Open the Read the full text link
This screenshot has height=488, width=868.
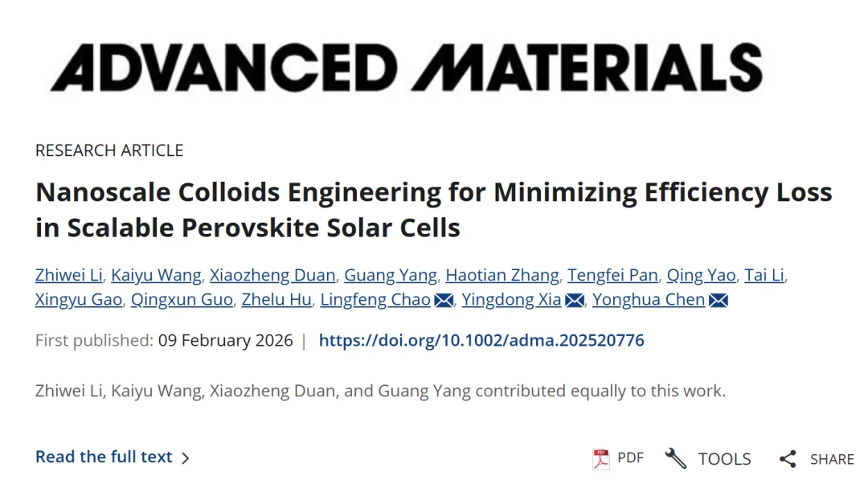pyautogui.click(x=104, y=457)
